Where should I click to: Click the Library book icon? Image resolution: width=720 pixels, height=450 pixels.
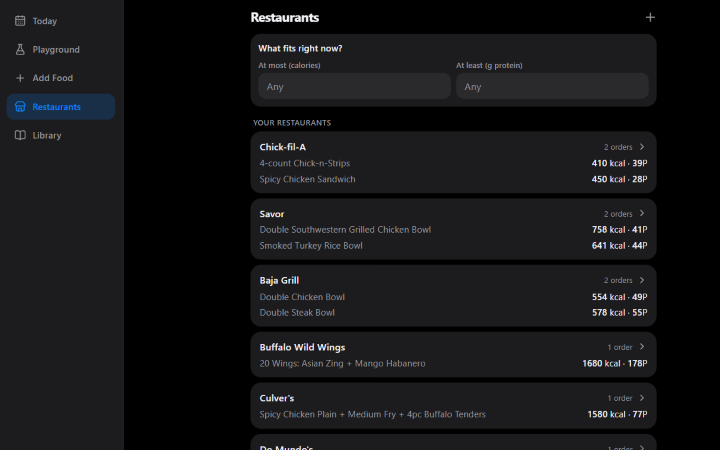tap(20, 135)
